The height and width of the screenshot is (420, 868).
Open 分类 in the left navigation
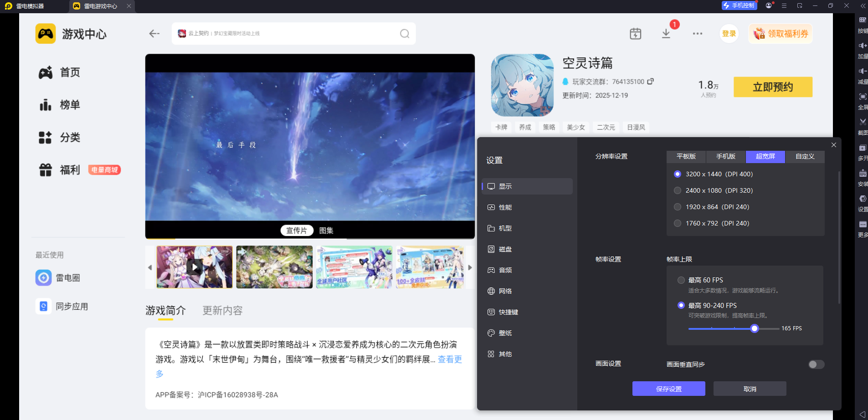(x=59, y=138)
